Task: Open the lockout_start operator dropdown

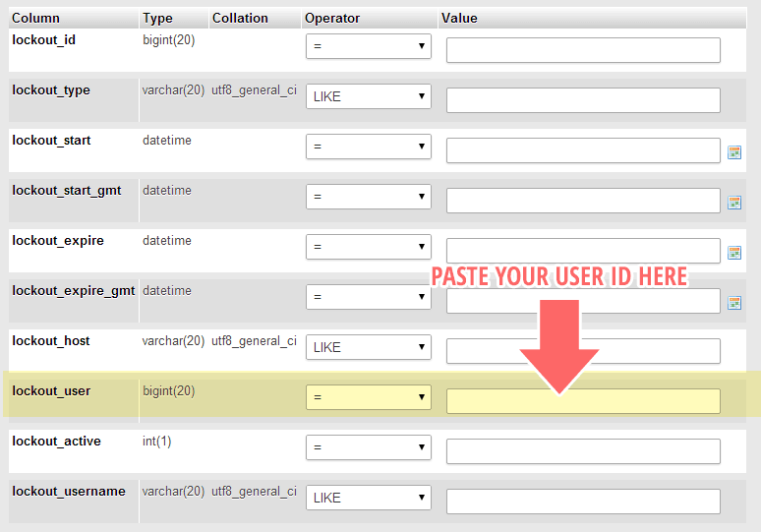Action: pos(368,147)
